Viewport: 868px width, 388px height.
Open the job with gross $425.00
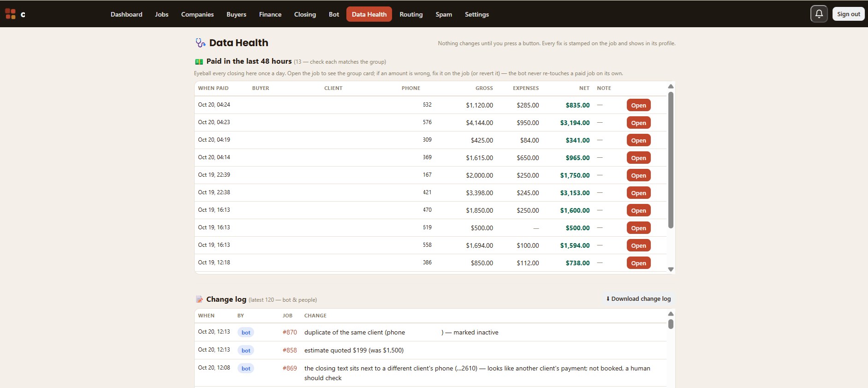click(639, 140)
